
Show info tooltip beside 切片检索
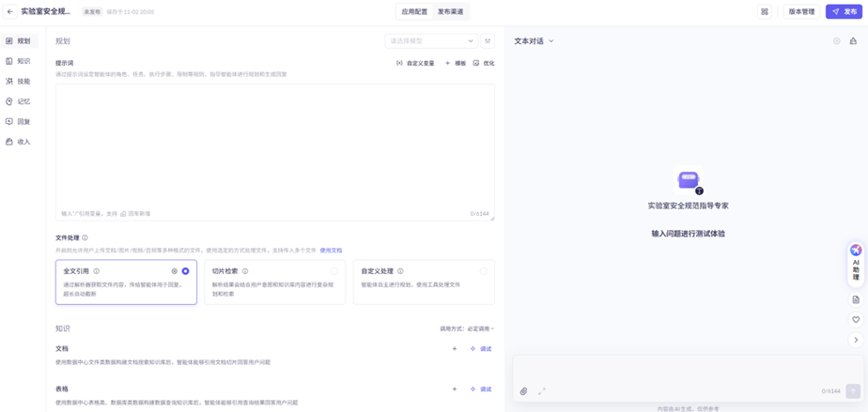pos(245,271)
